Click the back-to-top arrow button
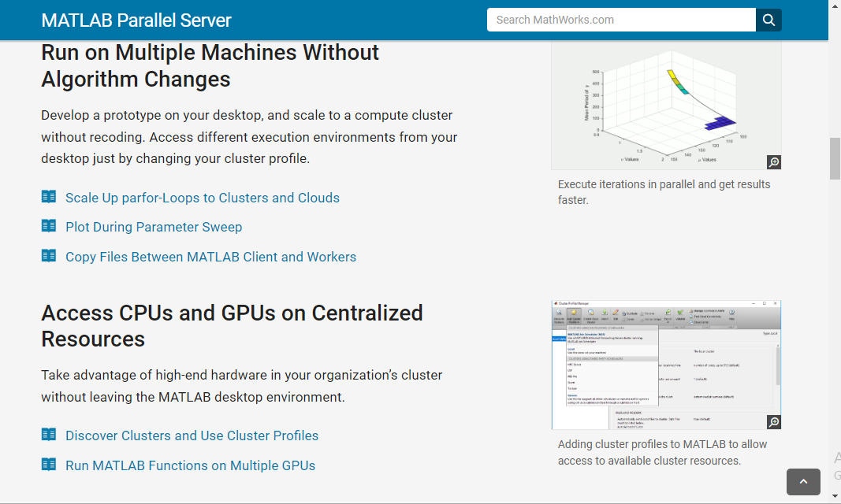This screenshot has width=841, height=504. point(803,482)
